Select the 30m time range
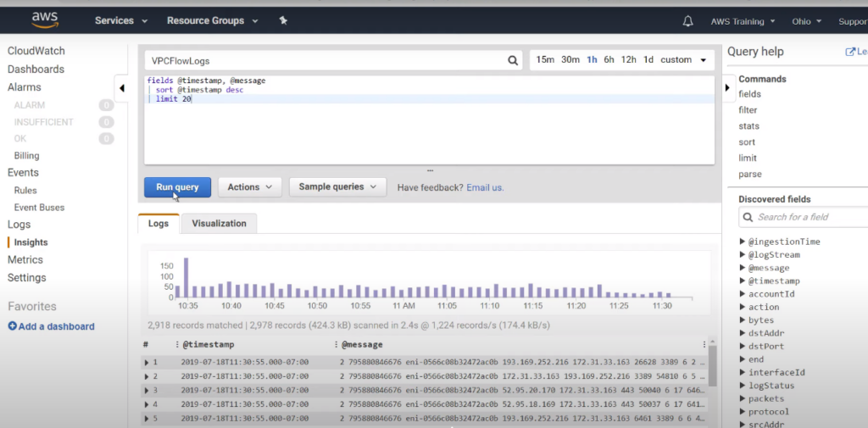The image size is (868, 428). point(570,60)
